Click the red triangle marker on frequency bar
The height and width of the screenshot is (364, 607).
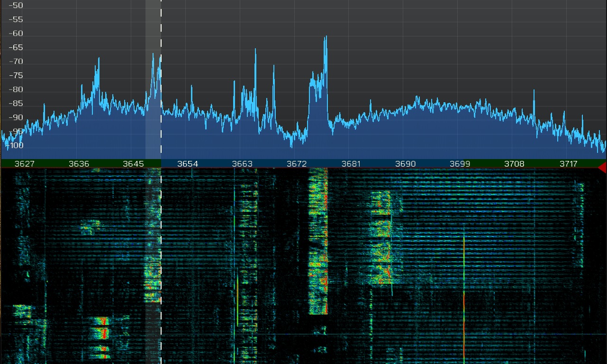coord(602,167)
